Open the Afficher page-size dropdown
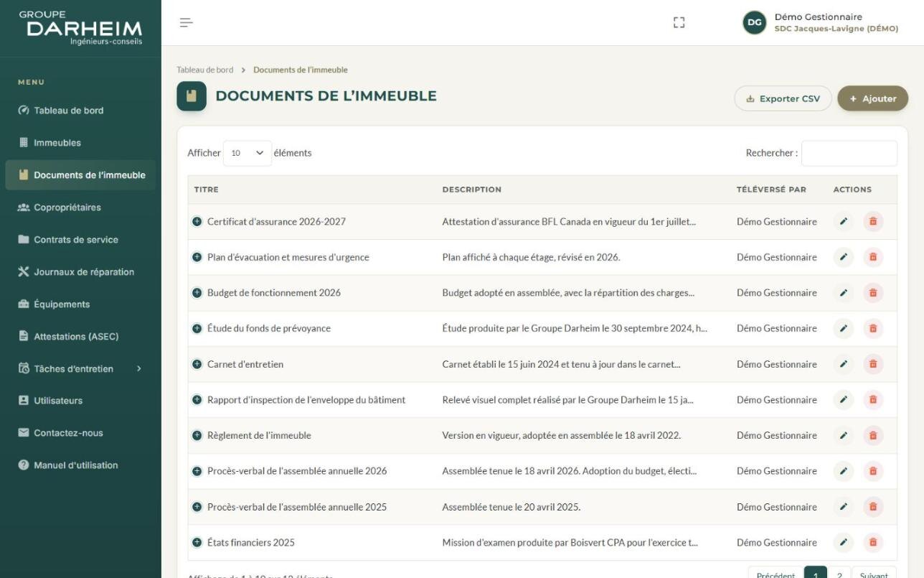 point(247,153)
